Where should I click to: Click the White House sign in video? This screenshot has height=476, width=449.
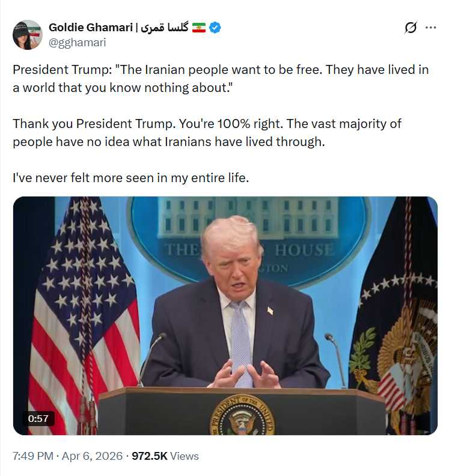tap(249, 240)
